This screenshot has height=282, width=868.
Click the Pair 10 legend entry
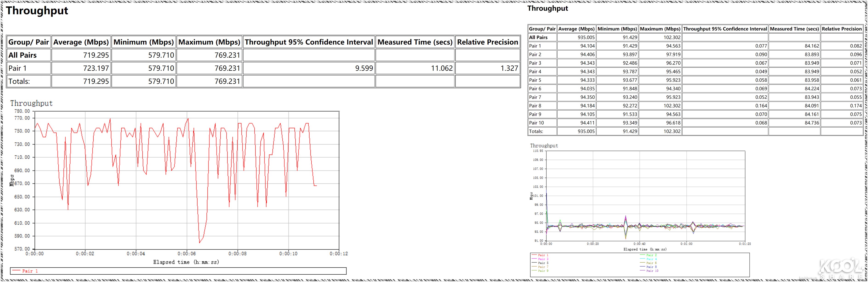(x=652, y=271)
